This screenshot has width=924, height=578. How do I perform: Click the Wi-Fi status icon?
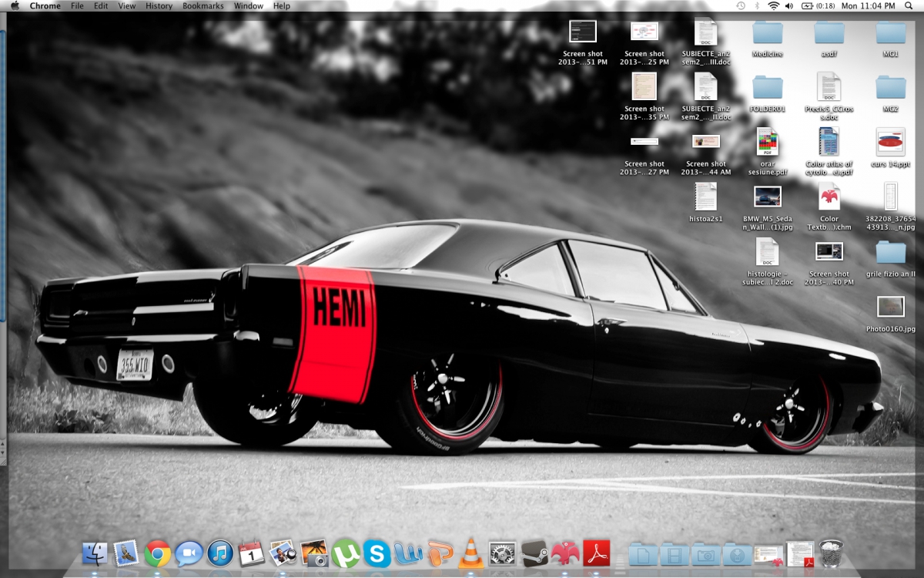point(773,5)
